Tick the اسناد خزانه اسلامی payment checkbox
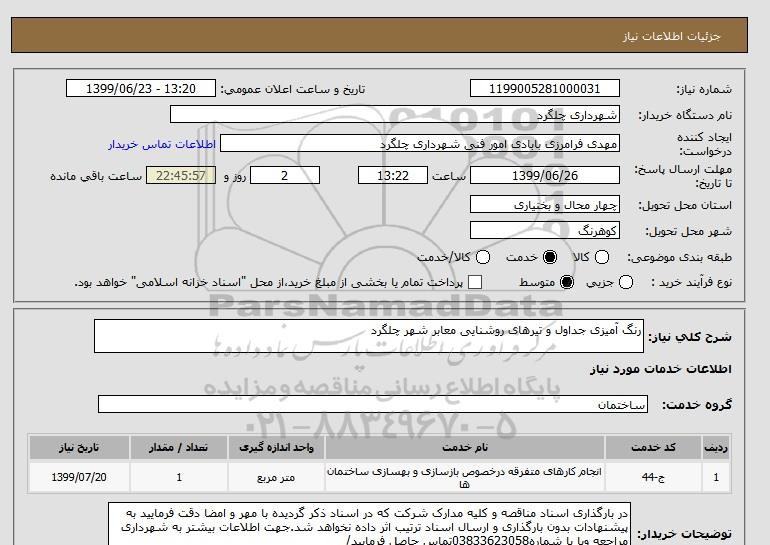Viewport: 770px width, 545px height. 475,282
